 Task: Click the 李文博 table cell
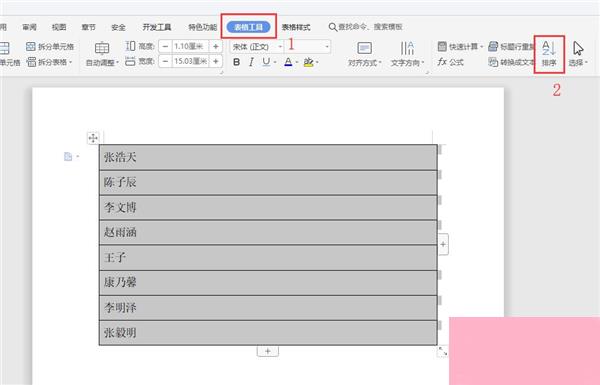(268, 207)
